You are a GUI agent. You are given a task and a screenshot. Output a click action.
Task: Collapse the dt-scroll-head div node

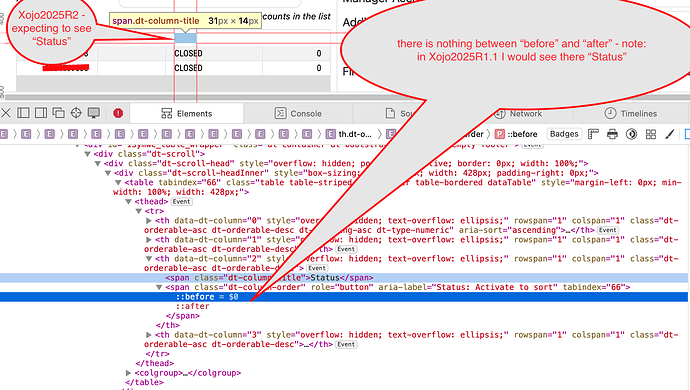[x=97, y=164]
